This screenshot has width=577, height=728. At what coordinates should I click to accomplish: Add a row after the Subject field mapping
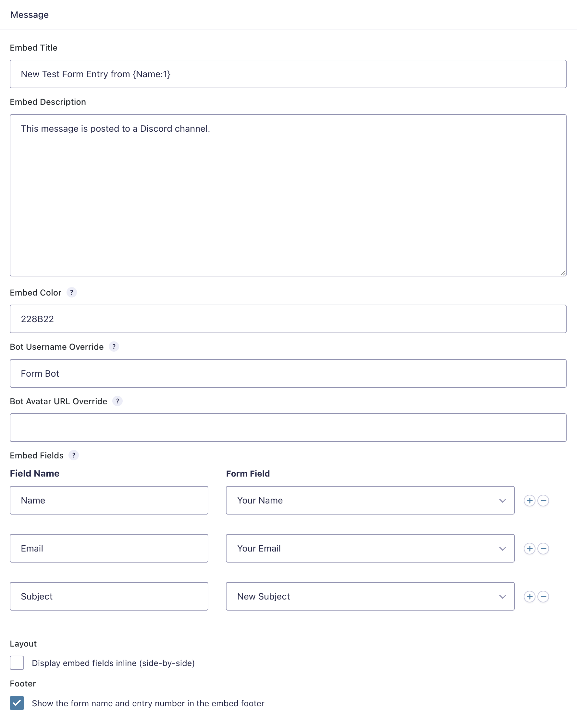(529, 596)
